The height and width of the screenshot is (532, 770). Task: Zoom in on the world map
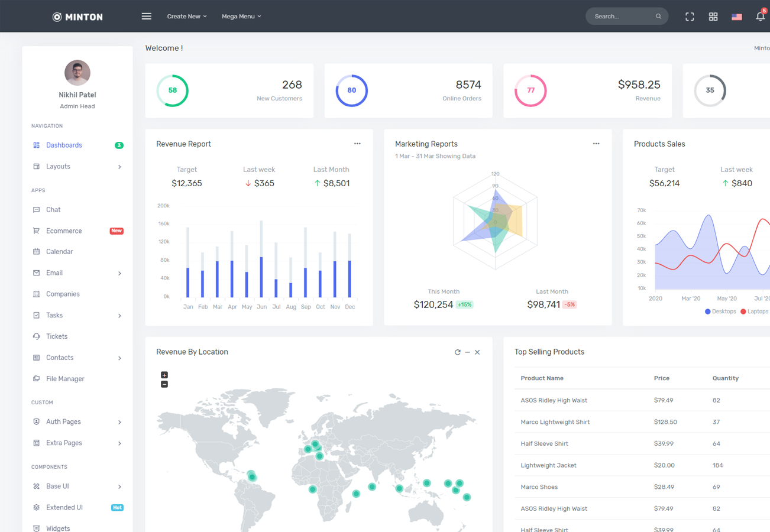[164, 375]
